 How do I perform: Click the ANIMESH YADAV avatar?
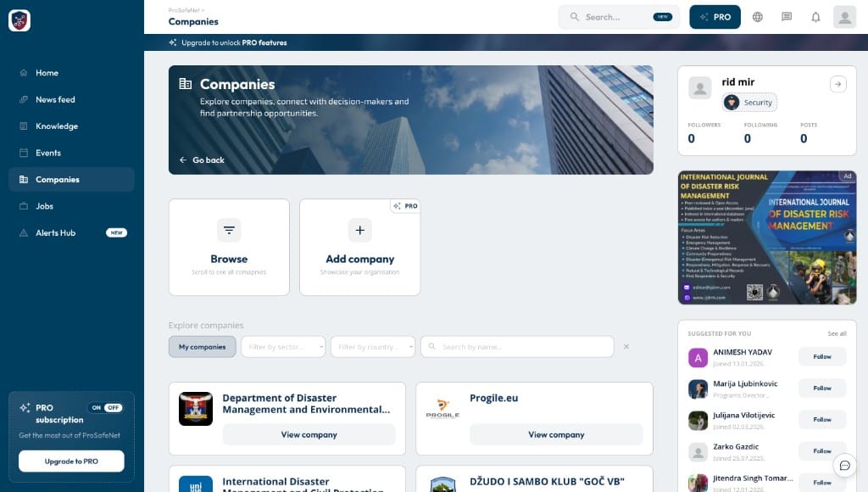tap(698, 358)
